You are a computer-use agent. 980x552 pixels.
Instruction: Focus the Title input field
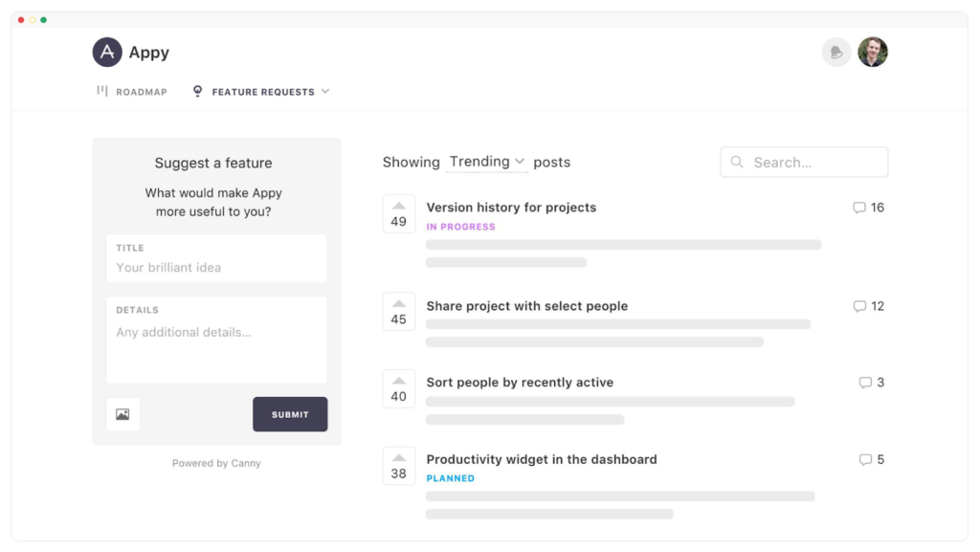coord(217,258)
